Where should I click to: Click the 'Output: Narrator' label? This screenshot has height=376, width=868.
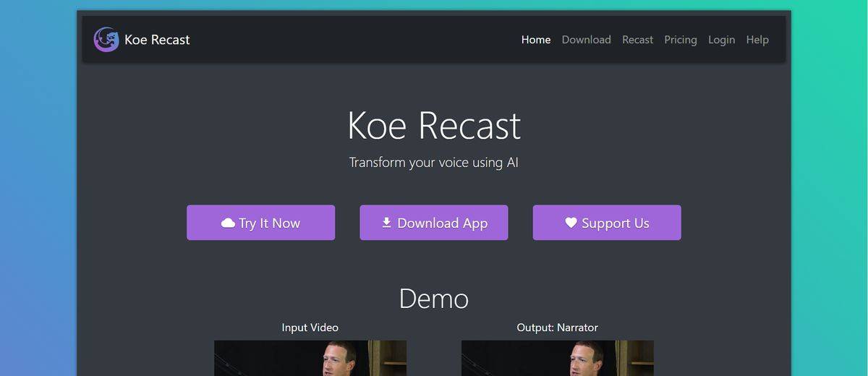[558, 328]
